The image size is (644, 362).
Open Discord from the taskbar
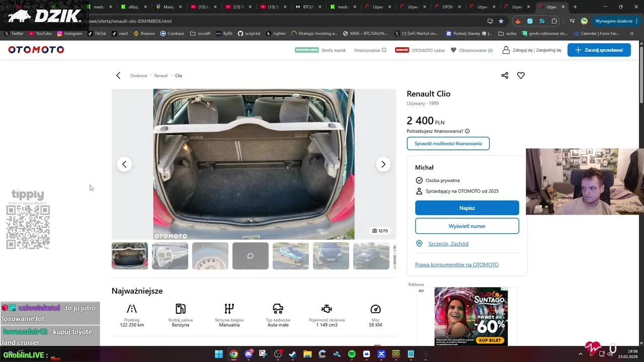tap(249, 354)
